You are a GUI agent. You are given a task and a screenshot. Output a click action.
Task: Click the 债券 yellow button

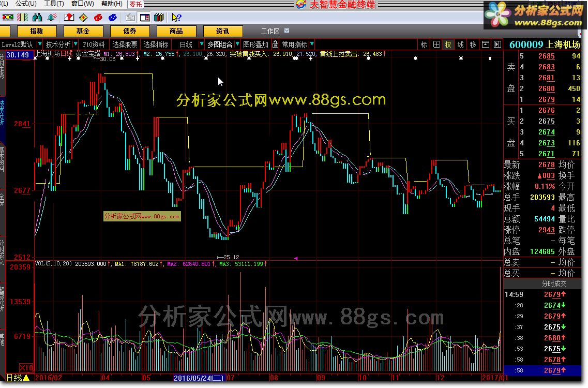point(129,31)
